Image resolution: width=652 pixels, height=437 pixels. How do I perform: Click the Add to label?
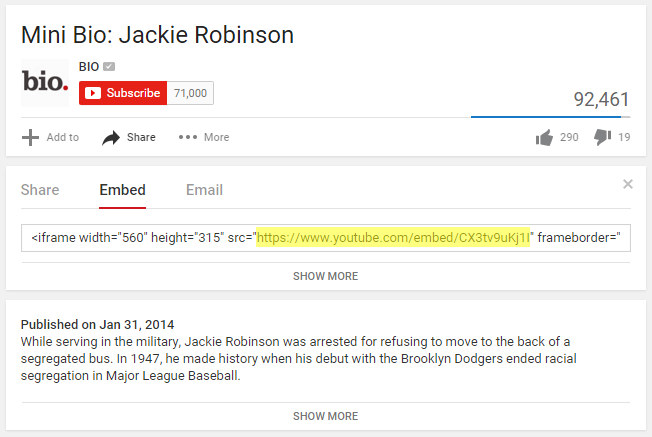[62, 137]
